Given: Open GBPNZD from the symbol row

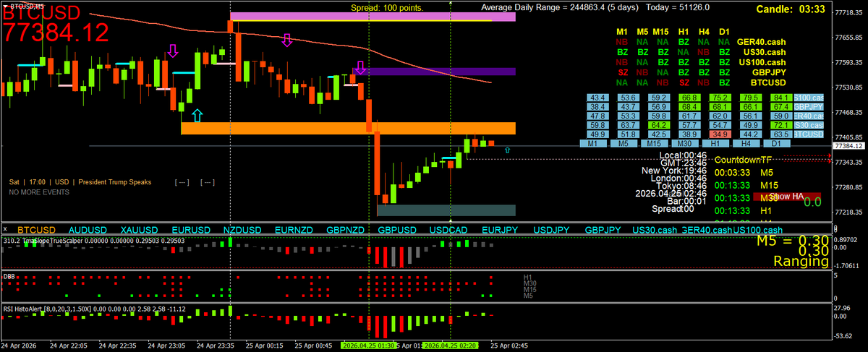Looking at the screenshot, I should (x=346, y=229).
